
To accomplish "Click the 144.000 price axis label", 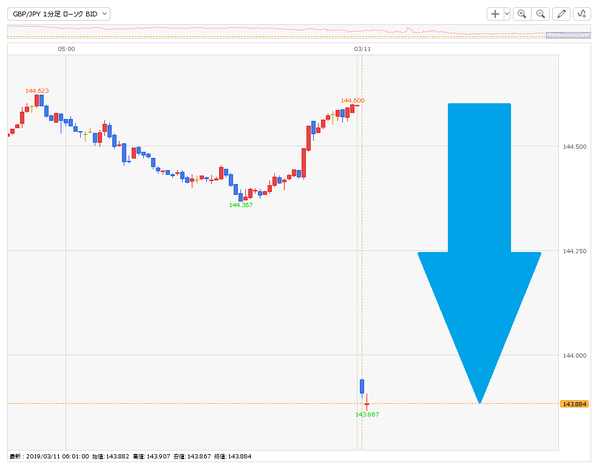I will [575, 356].
